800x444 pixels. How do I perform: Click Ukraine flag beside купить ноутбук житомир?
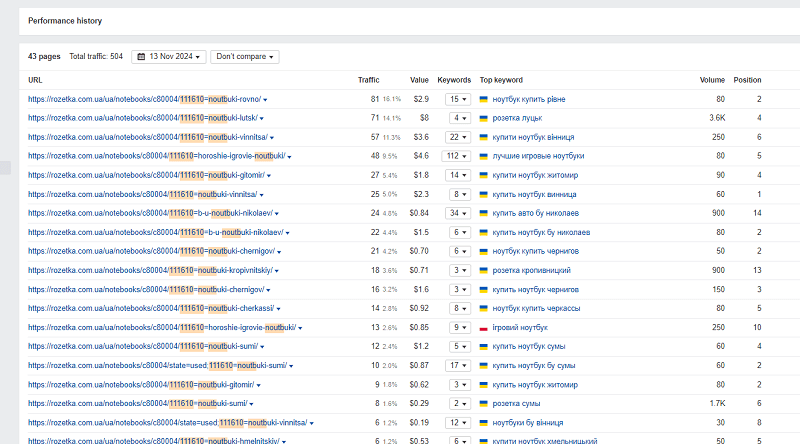pyautogui.click(x=484, y=385)
